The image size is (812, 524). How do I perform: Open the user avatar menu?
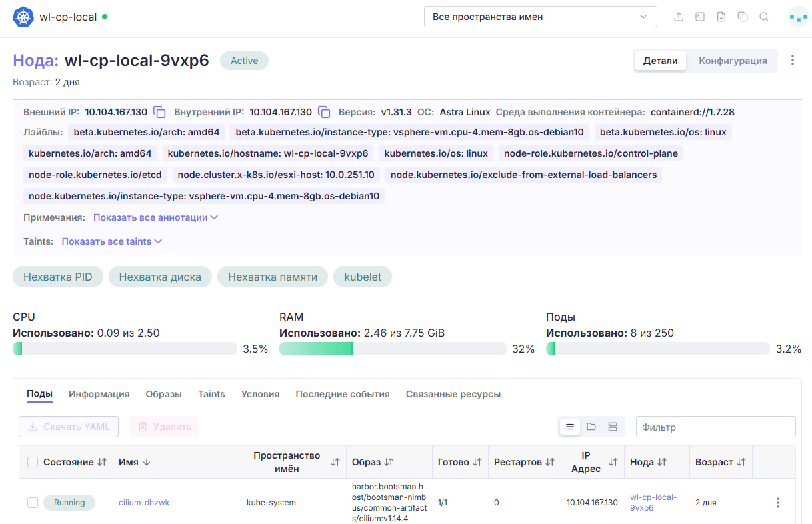point(798,17)
